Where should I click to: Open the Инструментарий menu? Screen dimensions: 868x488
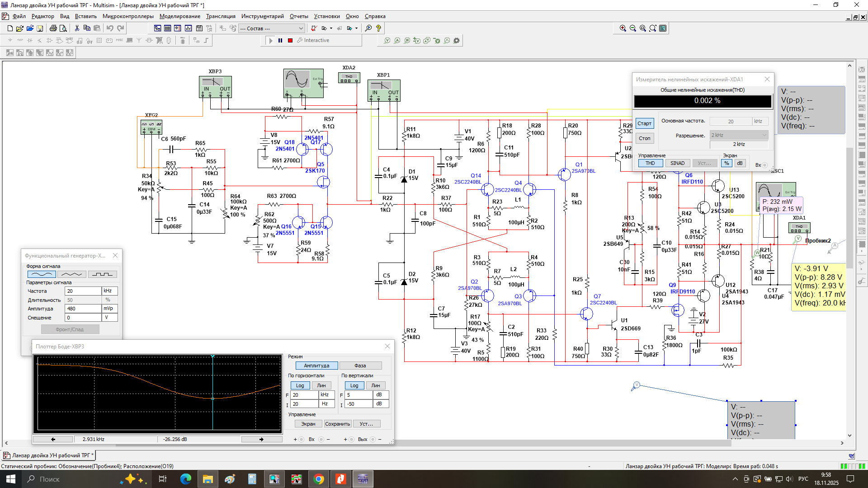pyautogui.click(x=262, y=16)
